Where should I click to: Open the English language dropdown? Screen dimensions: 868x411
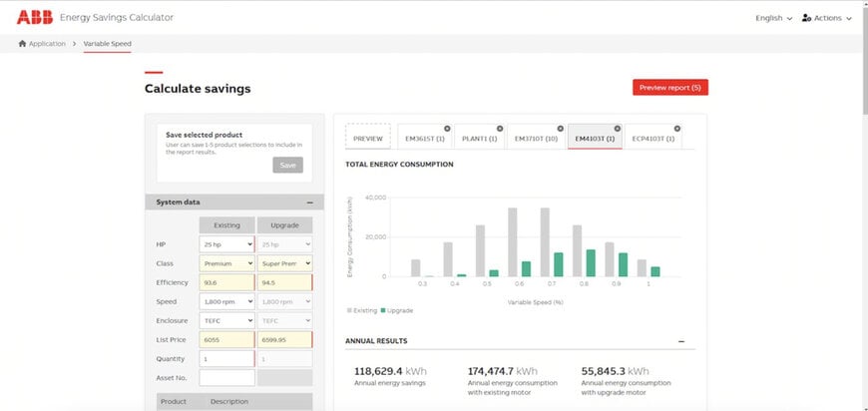773,18
